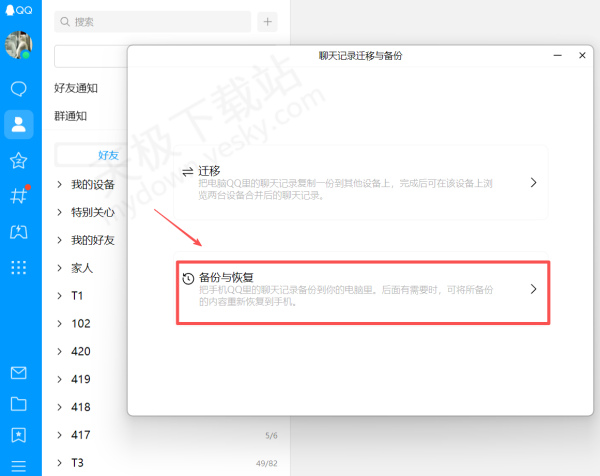Select the 迁移 migration option
Screen dimensions: 600x476
tap(360, 182)
